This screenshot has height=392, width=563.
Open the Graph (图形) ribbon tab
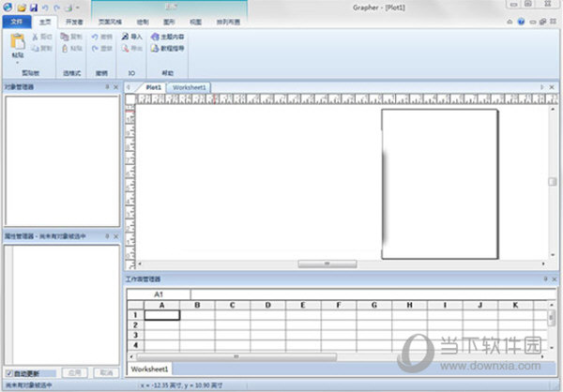click(x=169, y=23)
